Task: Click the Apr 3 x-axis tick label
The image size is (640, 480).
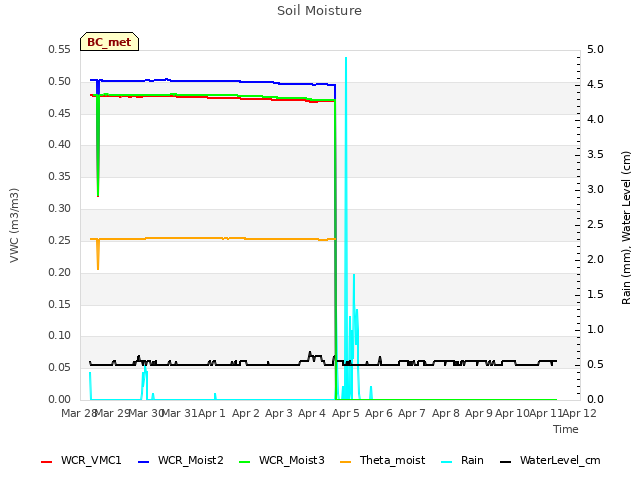Action: [x=279, y=413]
